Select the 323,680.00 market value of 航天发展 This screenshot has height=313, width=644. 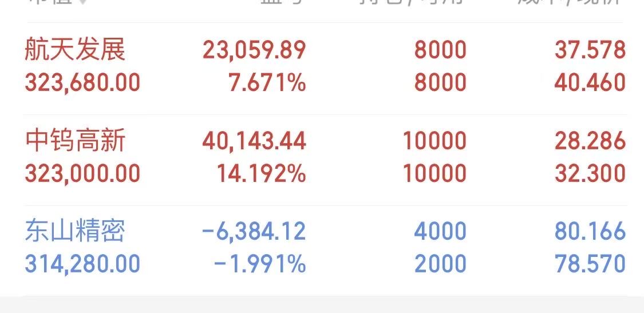point(82,82)
